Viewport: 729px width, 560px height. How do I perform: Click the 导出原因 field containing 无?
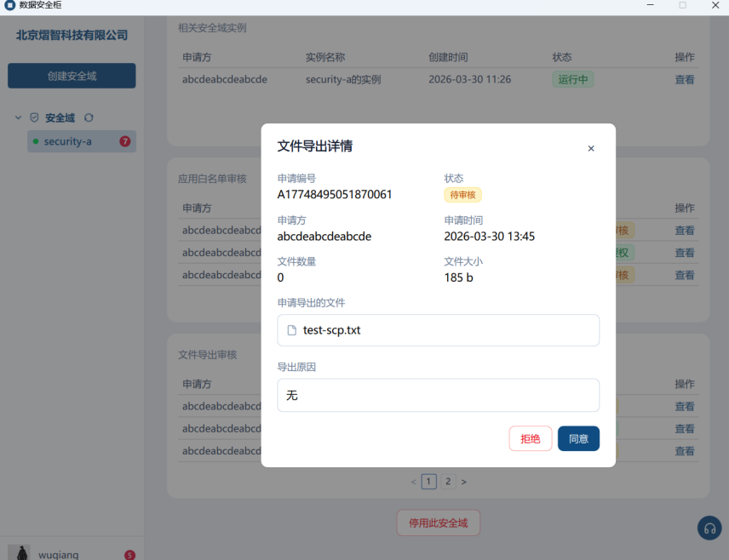click(x=438, y=395)
